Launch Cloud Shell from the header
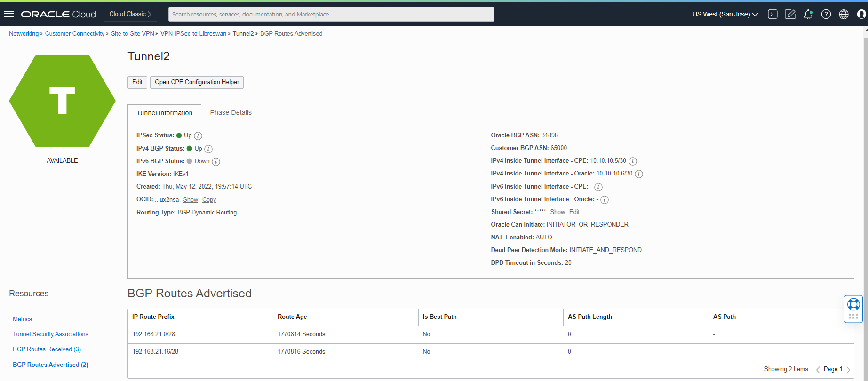 (772, 14)
